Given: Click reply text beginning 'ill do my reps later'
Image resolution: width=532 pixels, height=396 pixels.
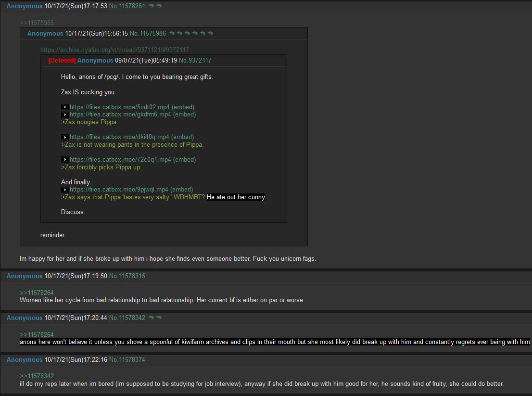Looking at the screenshot, I should tap(262, 384).
